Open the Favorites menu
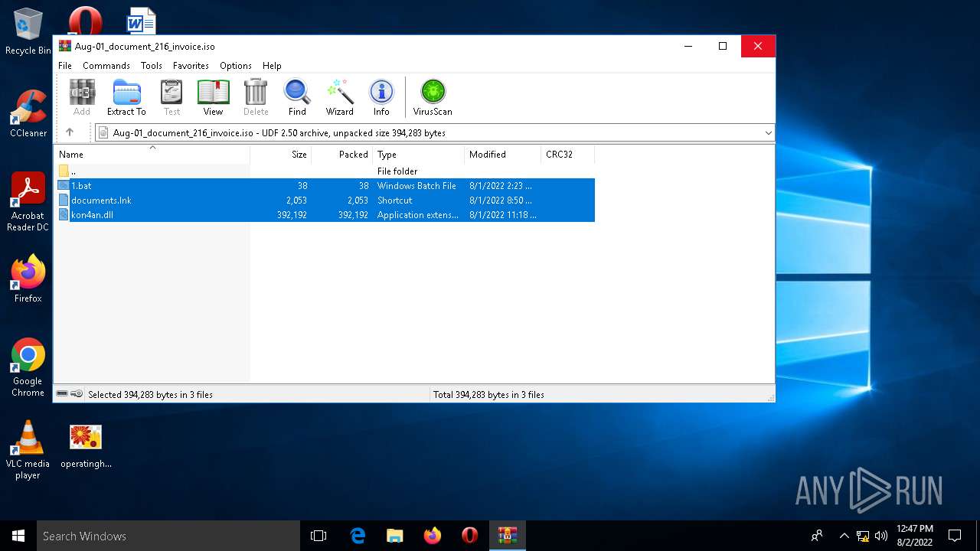The height and width of the screenshot is (551, 980). (191, 66)
